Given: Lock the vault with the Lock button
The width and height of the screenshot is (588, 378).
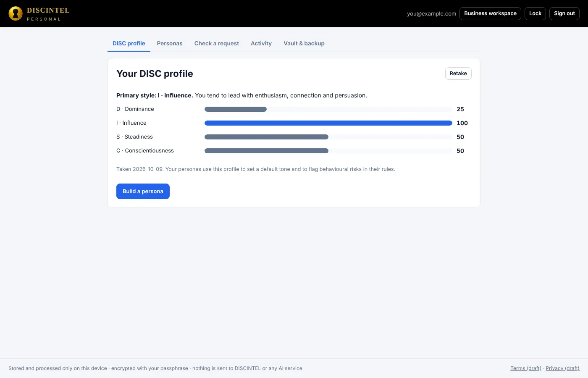Looking at the screenshot, I should 535,13.
